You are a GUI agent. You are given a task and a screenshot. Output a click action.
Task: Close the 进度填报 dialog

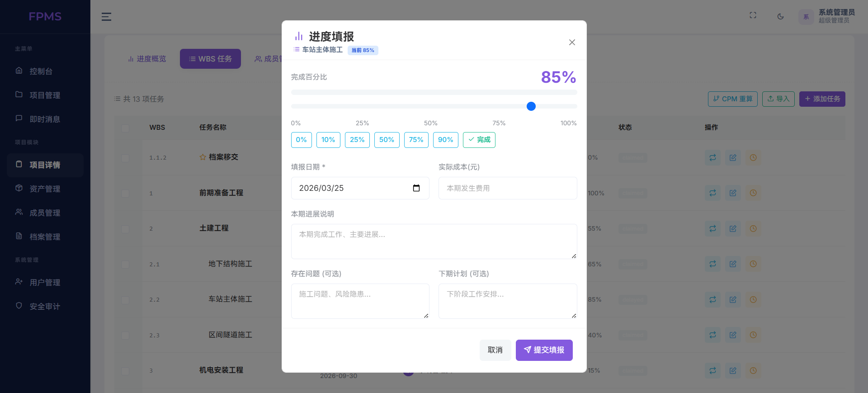tap(572, 42)
